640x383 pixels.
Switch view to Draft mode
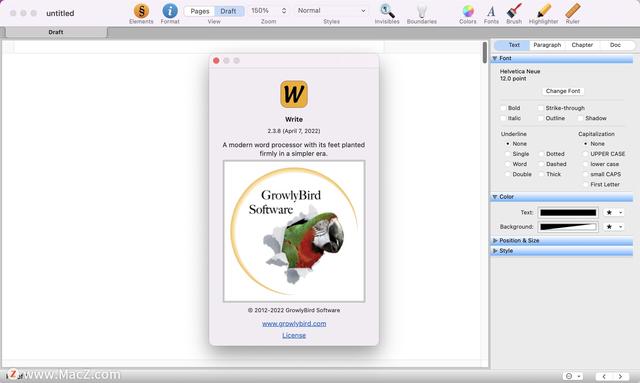coord(228,11)
